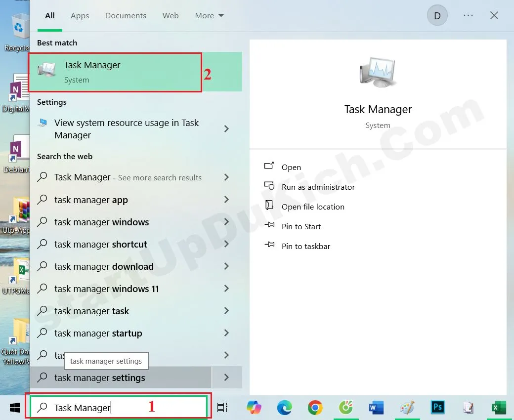Open the ellipsis options menu

[468, 15]
